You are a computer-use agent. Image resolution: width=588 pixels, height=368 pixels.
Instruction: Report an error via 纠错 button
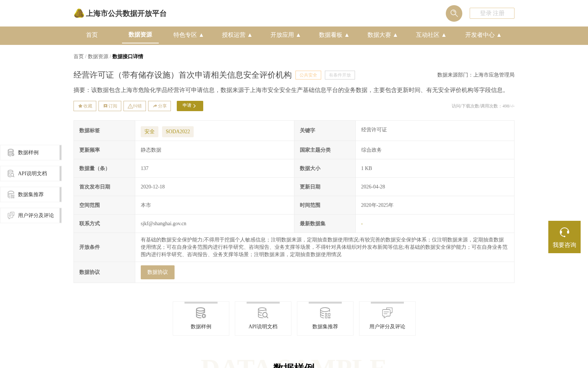[x=135, y=106]
